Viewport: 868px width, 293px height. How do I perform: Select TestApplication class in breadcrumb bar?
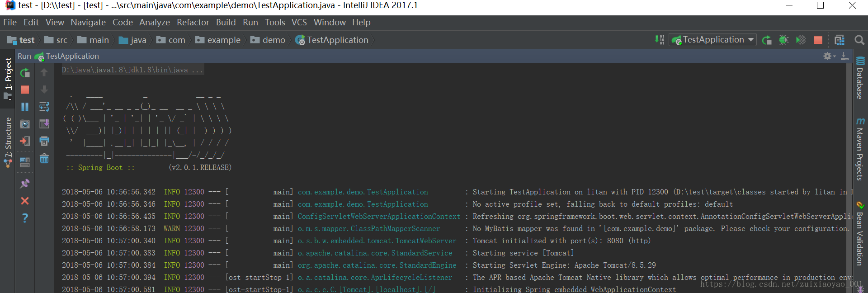tap(332, 40)
